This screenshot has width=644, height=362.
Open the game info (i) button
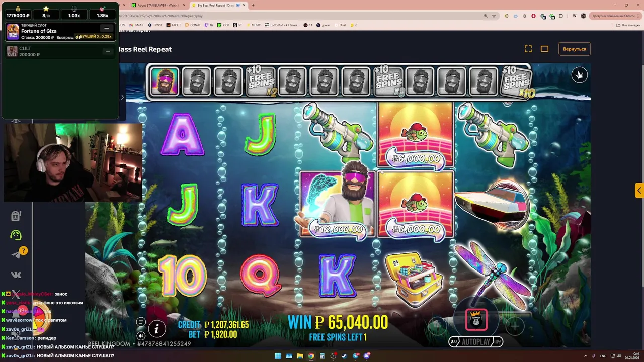pos(156,329)
